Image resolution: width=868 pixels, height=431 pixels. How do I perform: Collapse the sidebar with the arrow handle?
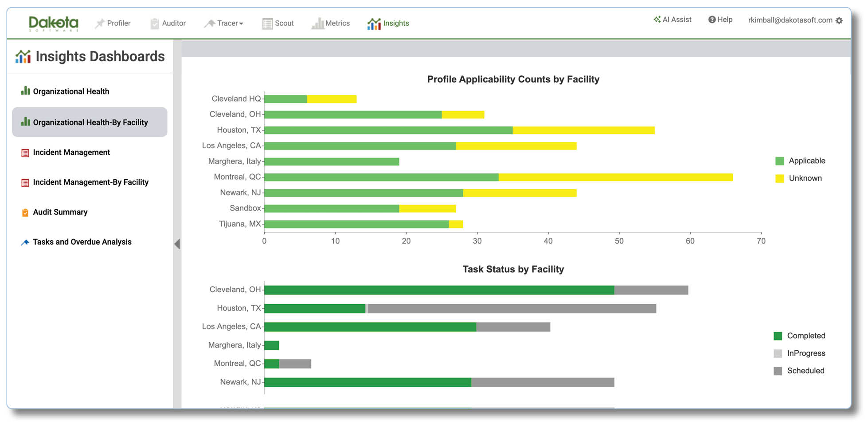click(177, 243)
